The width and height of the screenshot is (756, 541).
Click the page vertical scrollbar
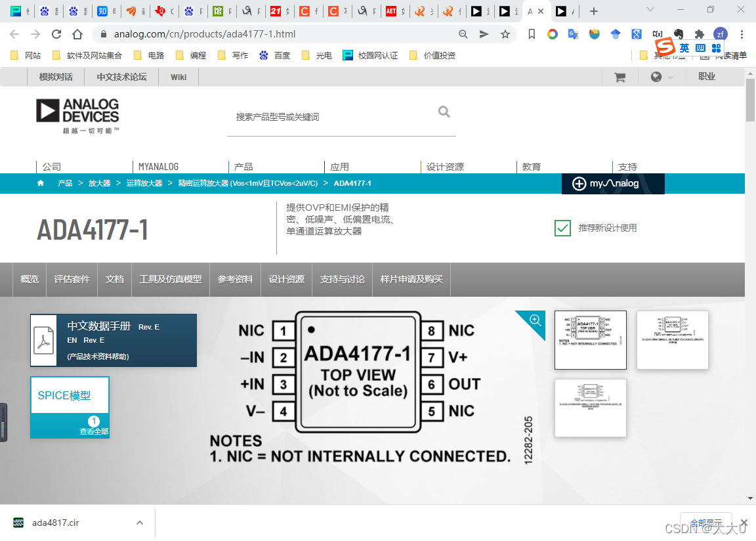pyautogui.click(x=750, y=100)
